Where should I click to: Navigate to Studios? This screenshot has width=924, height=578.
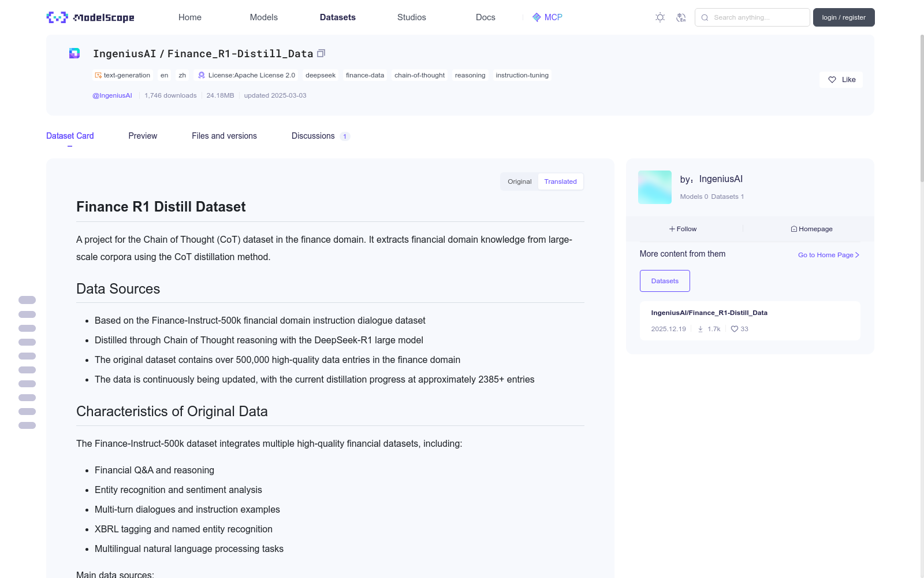point(412,17)
